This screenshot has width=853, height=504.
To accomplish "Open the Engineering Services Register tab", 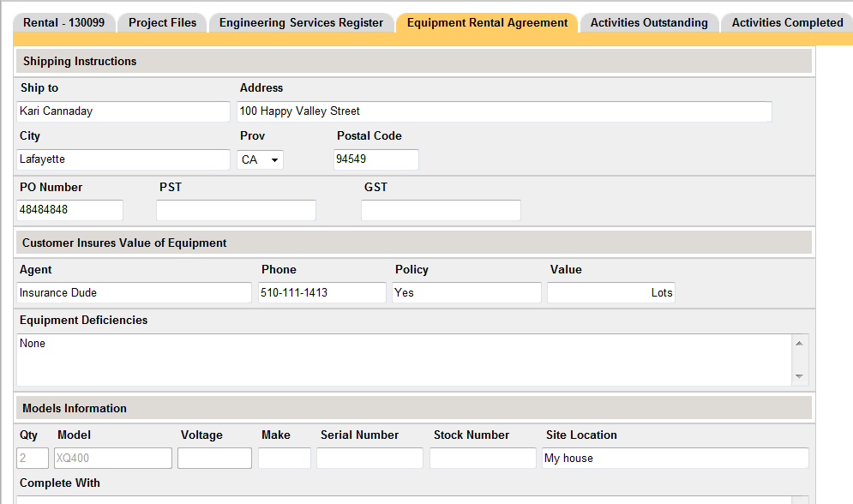I will [x=301, y=23].
